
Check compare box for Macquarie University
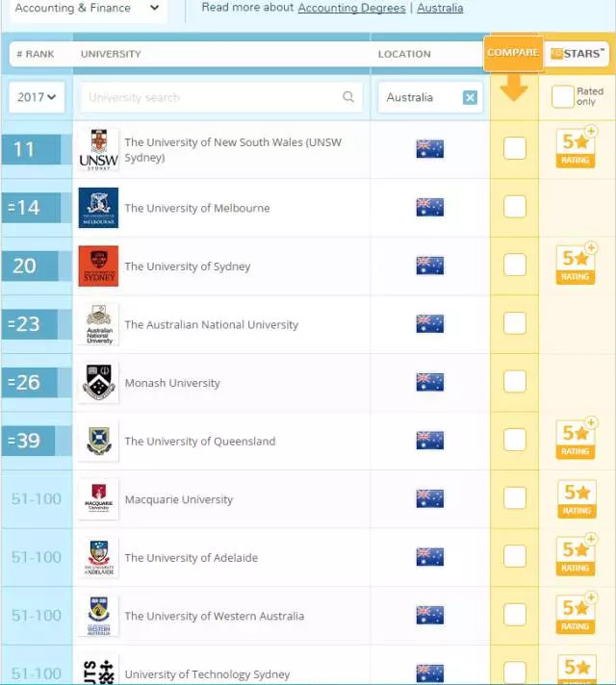(515, 498)
